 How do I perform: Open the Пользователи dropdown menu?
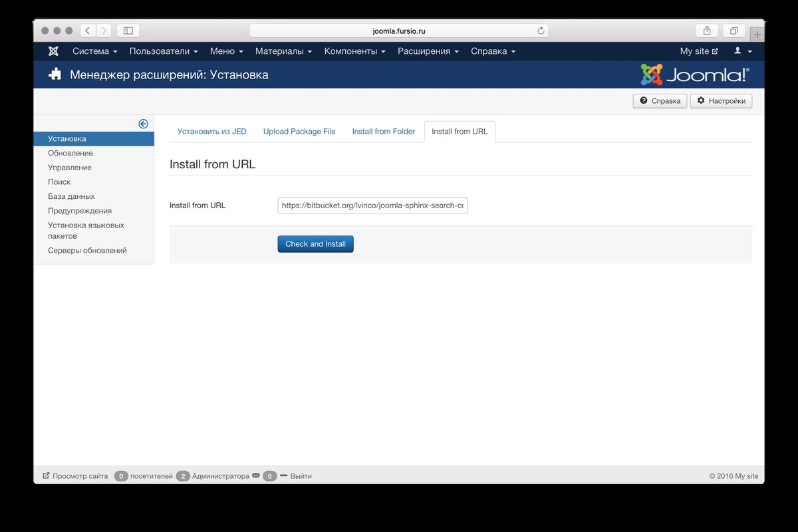(164, 51)
